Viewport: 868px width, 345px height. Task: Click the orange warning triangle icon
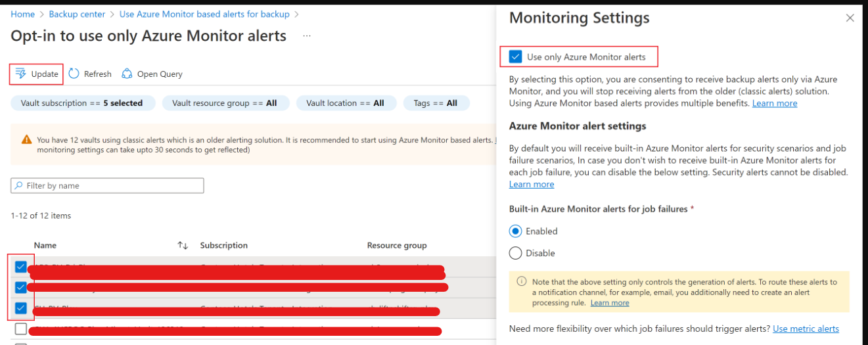click(x=26, y=139)
